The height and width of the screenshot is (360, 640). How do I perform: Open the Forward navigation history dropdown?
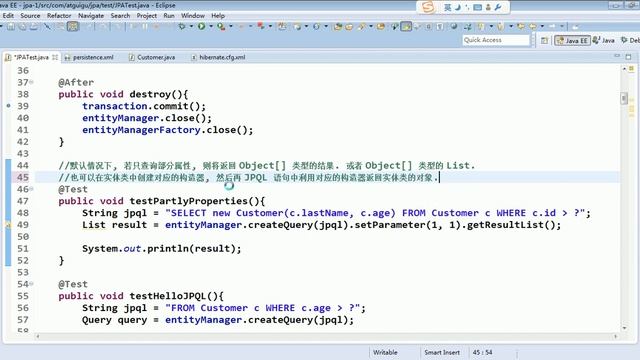tap(562, 27)
